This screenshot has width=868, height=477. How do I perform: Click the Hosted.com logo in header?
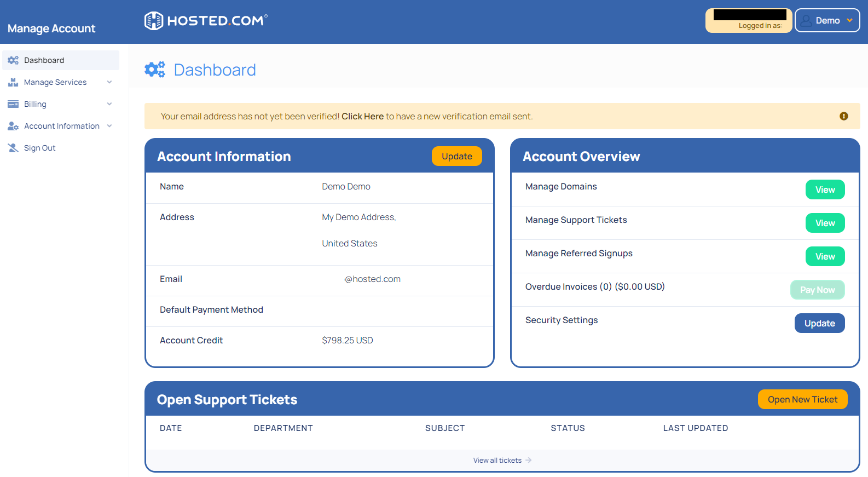tap(206, 21)
